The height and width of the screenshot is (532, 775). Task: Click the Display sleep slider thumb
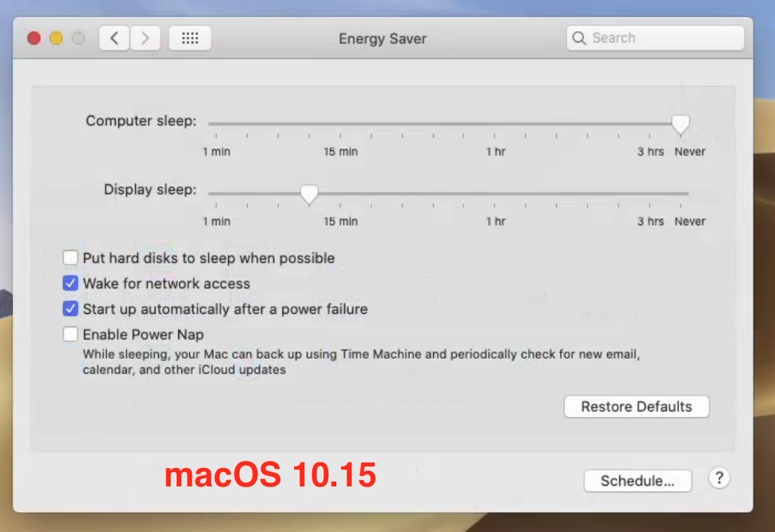(x=309, y=194)
